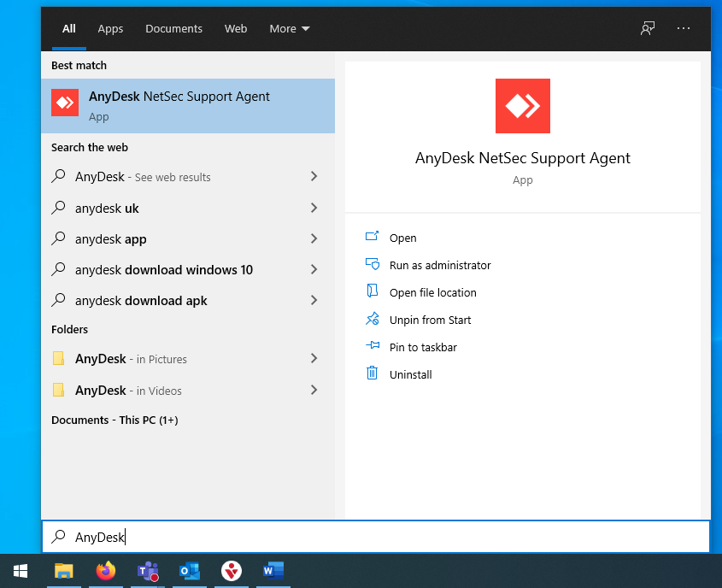The width and height of the screenshot is (722, 588).
Task: Click Uninstall for AnyDesk
Action: point(411,375)
